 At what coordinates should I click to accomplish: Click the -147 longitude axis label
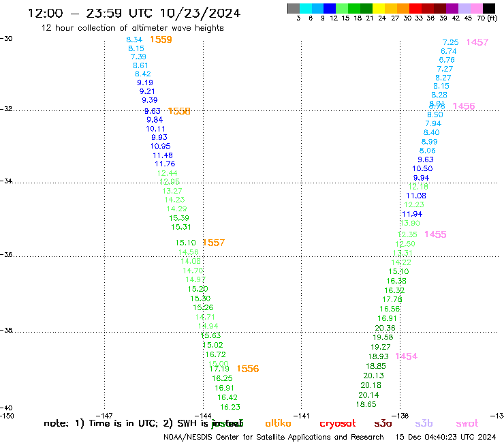(x=104, y=416)
